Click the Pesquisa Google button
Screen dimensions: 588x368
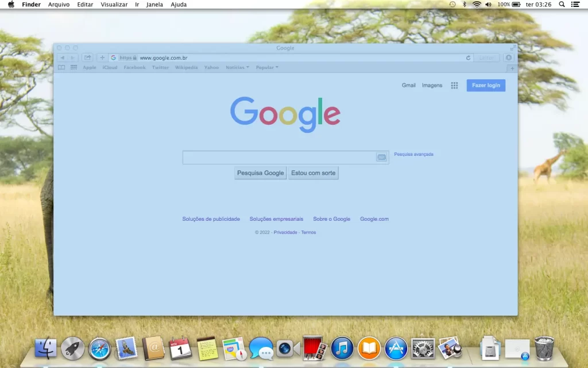tap(260, 172)
